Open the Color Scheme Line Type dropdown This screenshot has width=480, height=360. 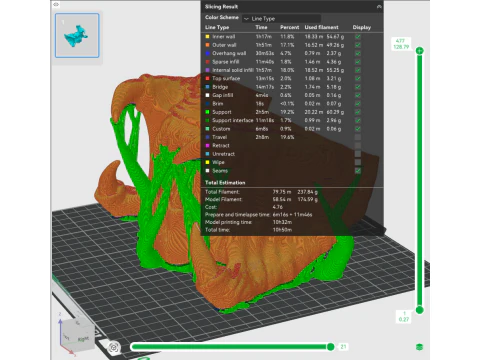(282, 19)
